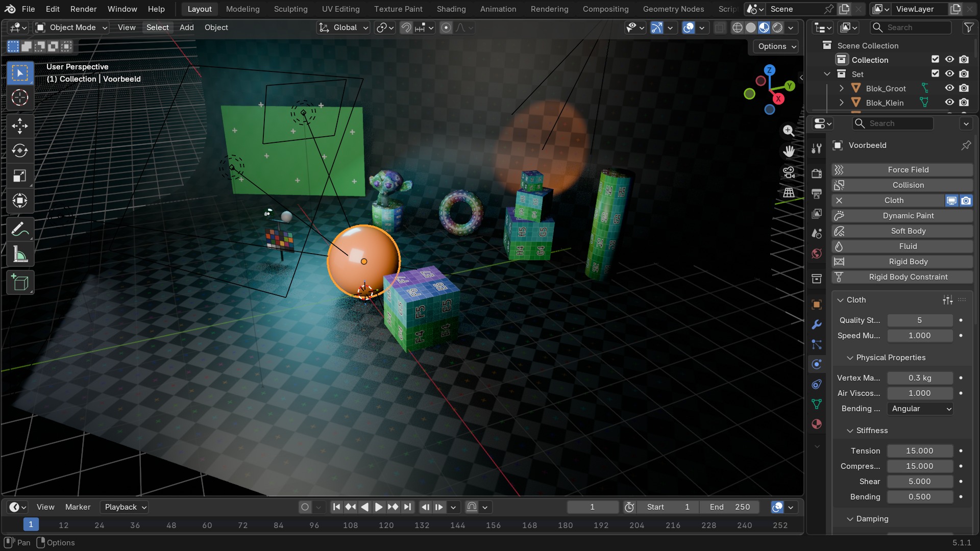Toggle Cloth render camera button

(x=966, y=201)
